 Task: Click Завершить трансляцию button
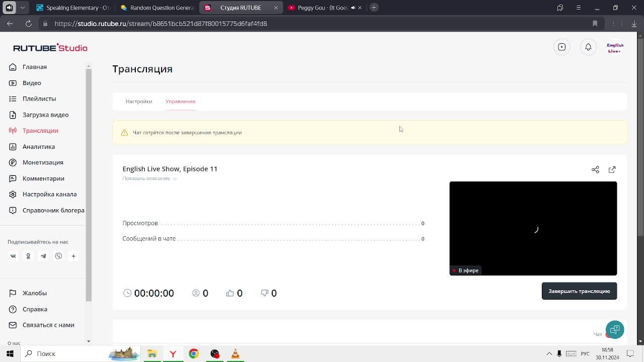click(579, 291)
